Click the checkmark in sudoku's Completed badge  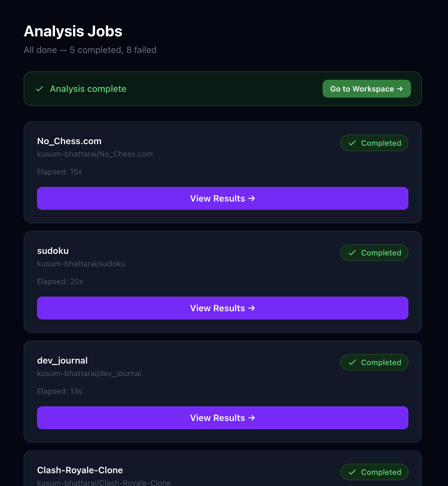352,253
